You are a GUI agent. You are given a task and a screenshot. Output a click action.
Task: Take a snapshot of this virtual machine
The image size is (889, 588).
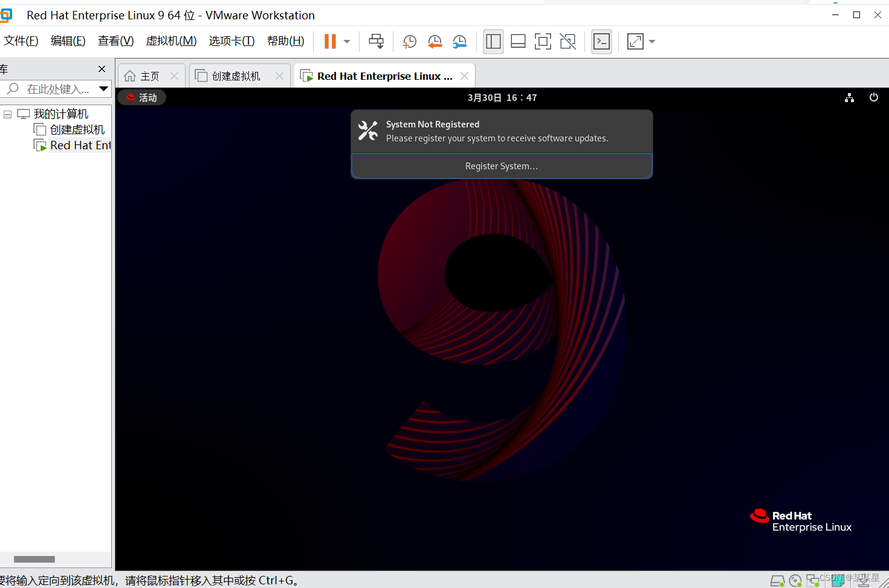click(x=409, y=41)
